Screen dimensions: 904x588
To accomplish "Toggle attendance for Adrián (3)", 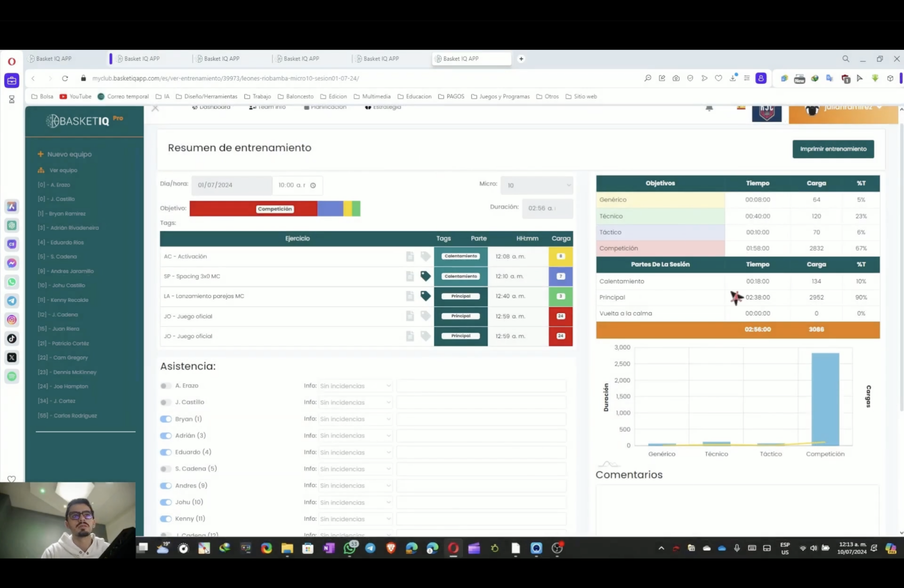I will (166, 436).
